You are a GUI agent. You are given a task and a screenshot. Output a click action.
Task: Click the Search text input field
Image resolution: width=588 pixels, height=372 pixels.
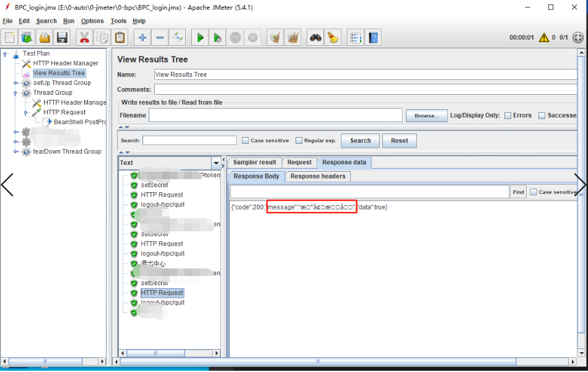point(190,140)
